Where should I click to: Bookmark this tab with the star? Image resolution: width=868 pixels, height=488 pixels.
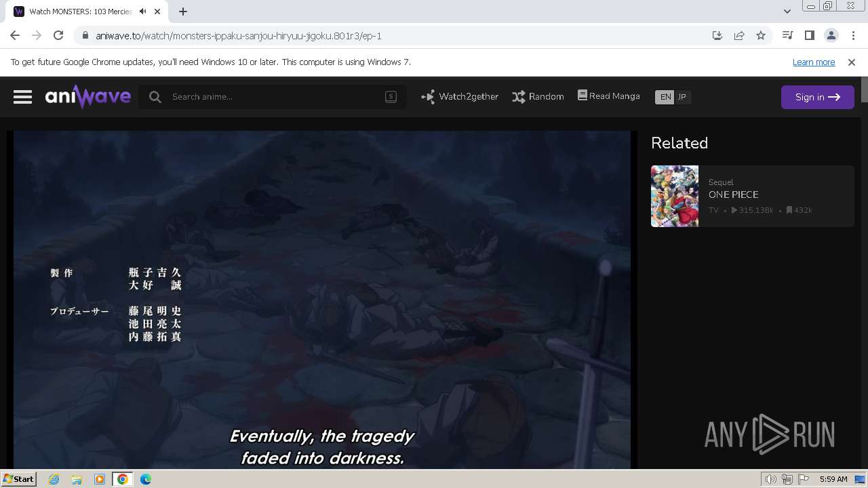pos(761,35)
